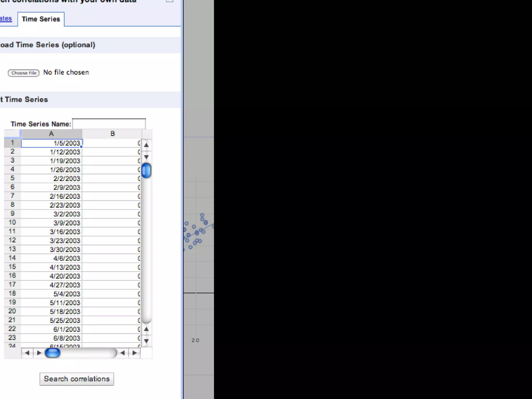Viewport: 532px width, 399px height.
Task: Click bottom scroll-down arrow of vertical scrollbar
Action: pyautogui.click(x=146, y=341)
